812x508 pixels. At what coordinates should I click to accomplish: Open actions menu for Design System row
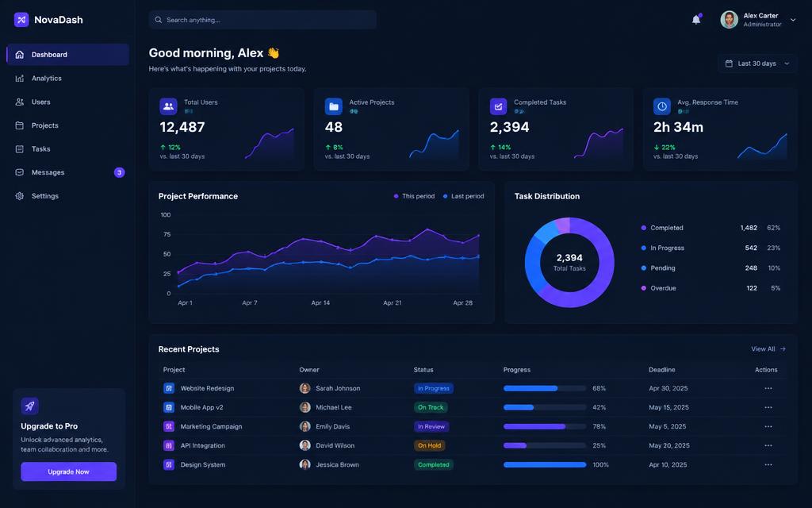[x=768, y=464]
